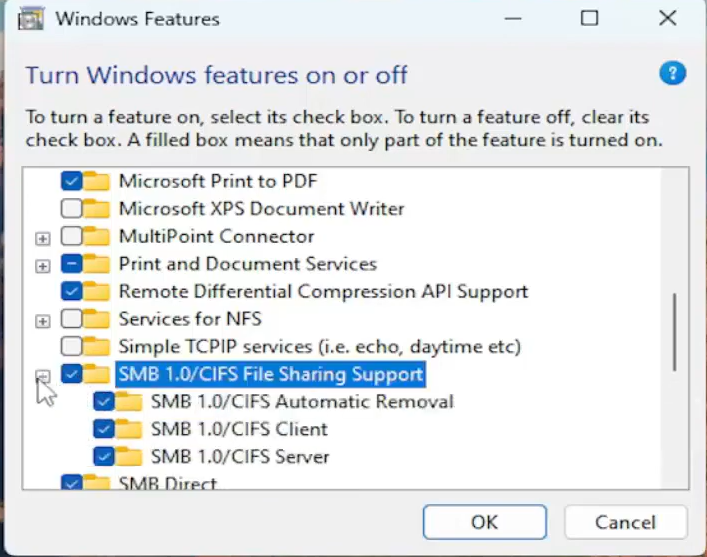Click the MultiPoint Connector folder icon

(x=97, y=236)
